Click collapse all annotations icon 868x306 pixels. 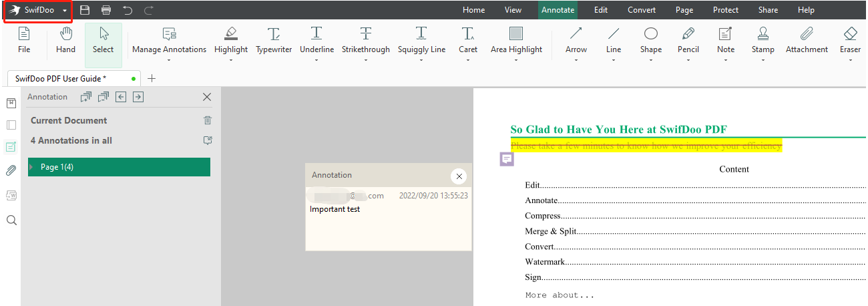coord(103,97)
